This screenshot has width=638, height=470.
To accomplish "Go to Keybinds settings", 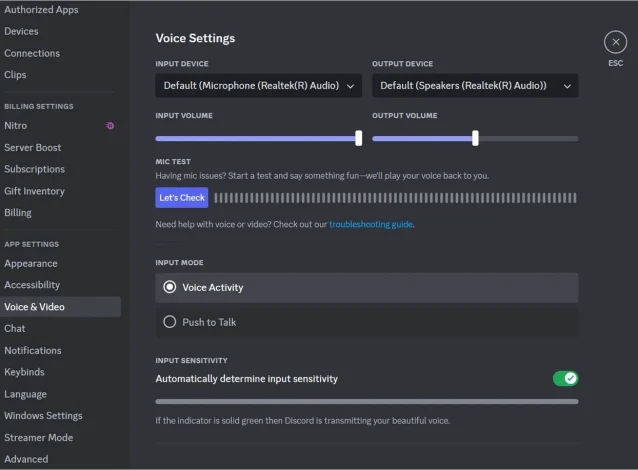I will [x=24, y=372].
